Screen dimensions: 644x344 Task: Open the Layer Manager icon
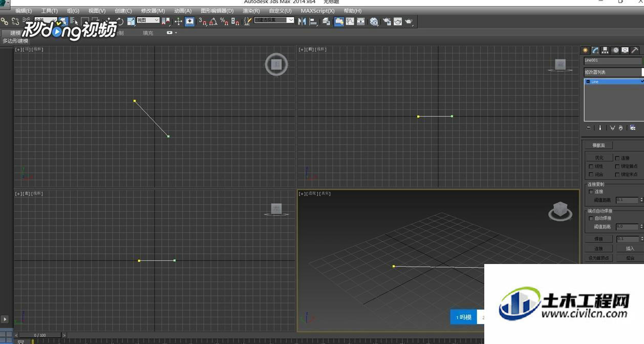[326, 22]
